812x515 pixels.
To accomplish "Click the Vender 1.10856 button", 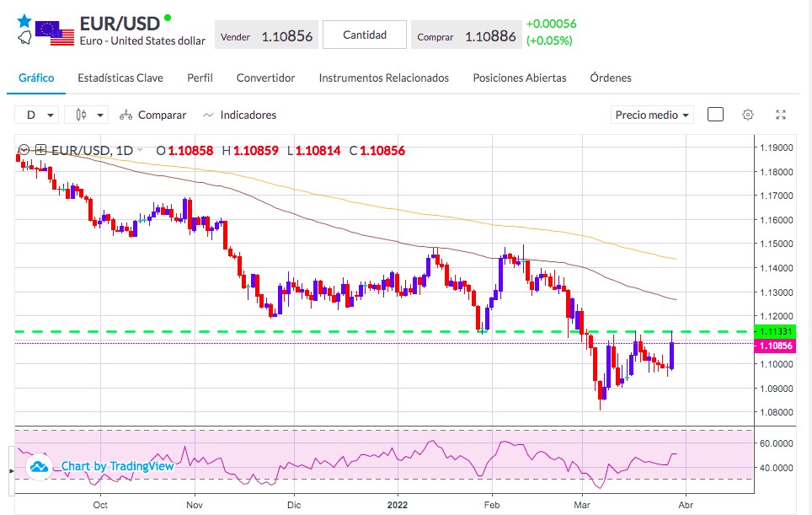I will coord(266,35).
